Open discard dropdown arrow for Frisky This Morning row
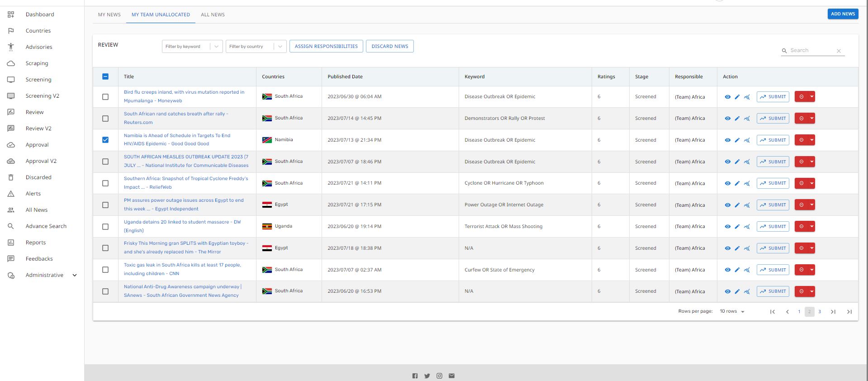 (x=811, y=248)
